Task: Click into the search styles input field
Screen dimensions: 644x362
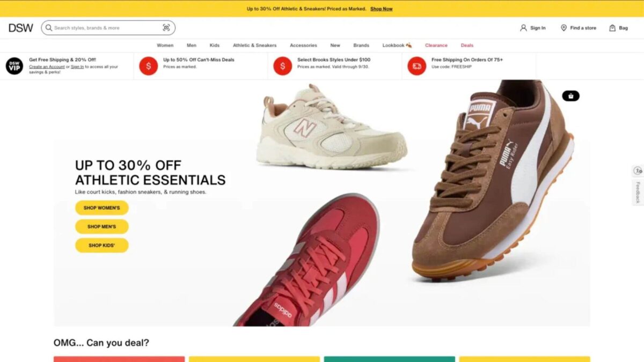Action: 106,28
